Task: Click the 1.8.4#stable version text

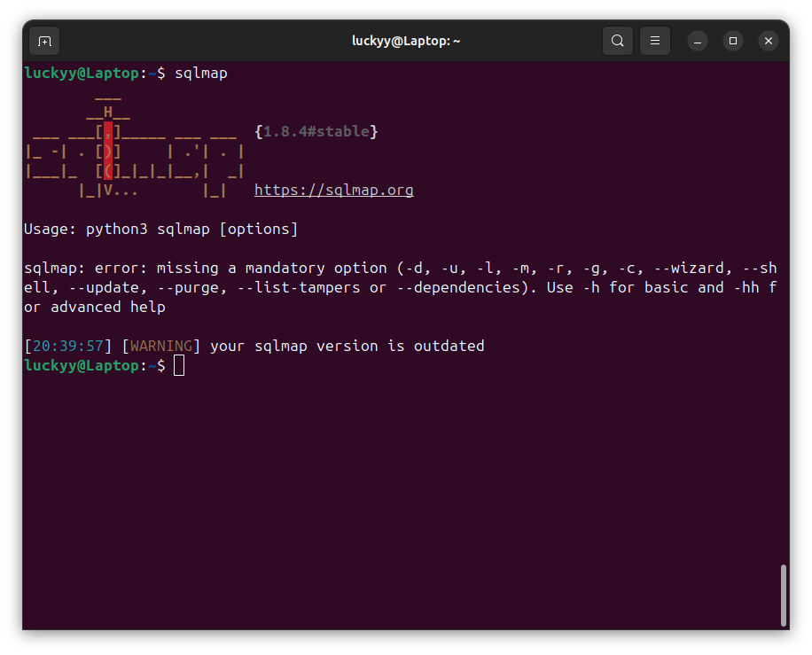Action: coord(316,131)
